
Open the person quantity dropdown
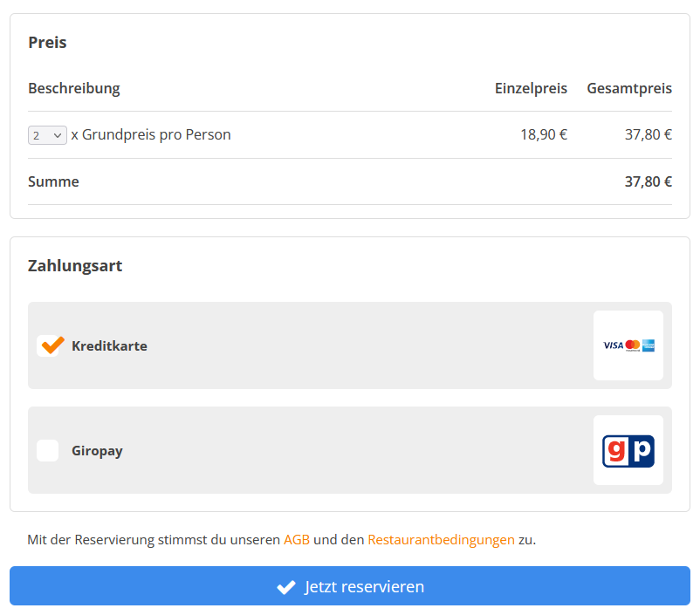(x=47, y=135)
